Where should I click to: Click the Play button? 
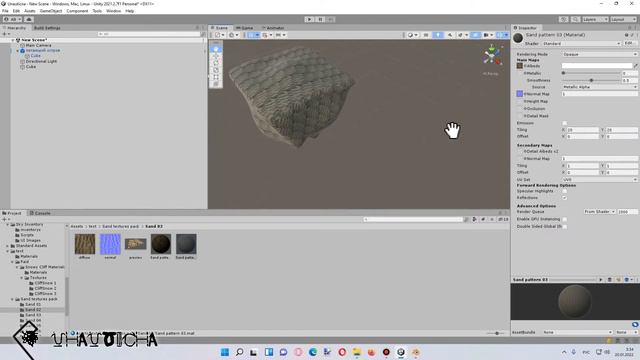point(309,19)
